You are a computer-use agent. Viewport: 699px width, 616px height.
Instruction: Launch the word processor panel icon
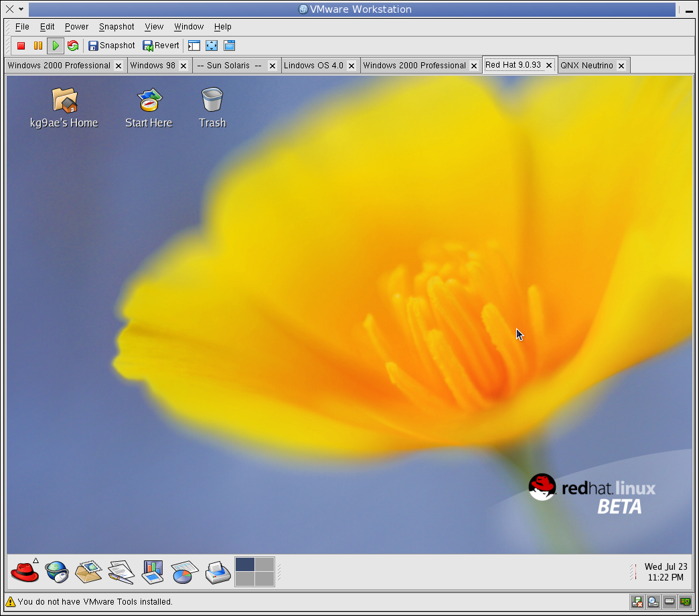coord(121,572)
